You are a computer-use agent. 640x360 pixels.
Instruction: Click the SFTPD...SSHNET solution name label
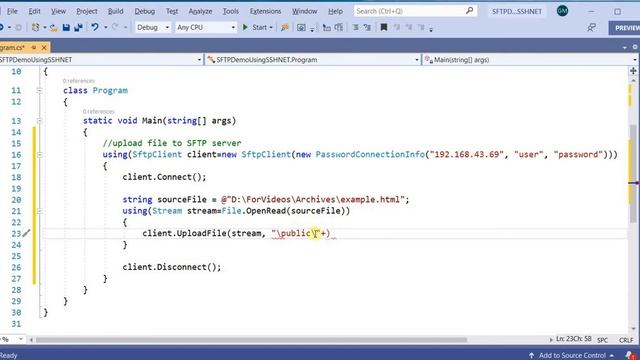[516, 11]
